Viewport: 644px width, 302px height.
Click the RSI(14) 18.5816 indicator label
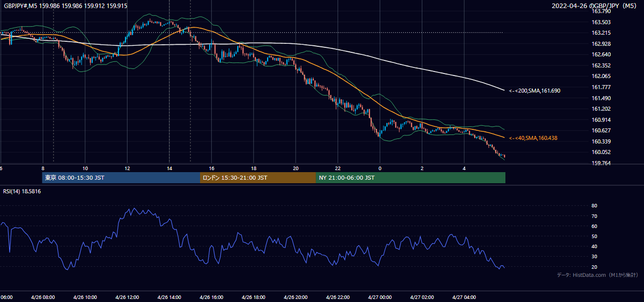pyautogui.click(x=22, y=191)
